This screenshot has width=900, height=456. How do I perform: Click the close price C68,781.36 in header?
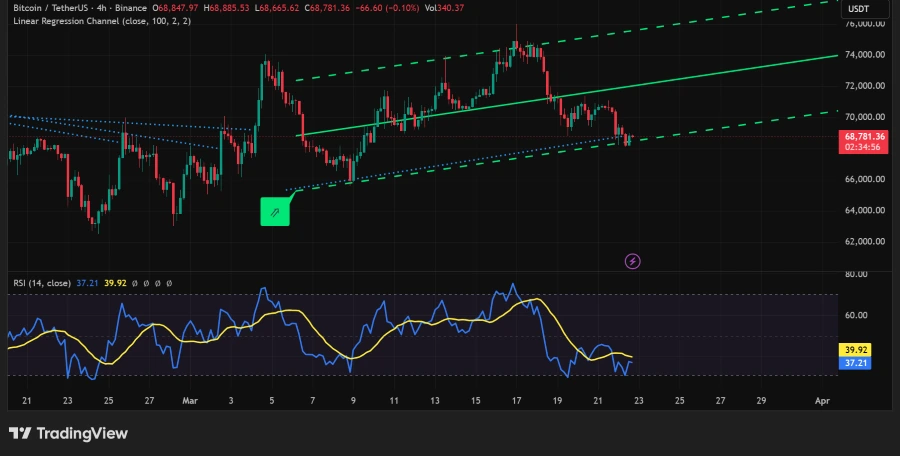click(x=327, y=8)
